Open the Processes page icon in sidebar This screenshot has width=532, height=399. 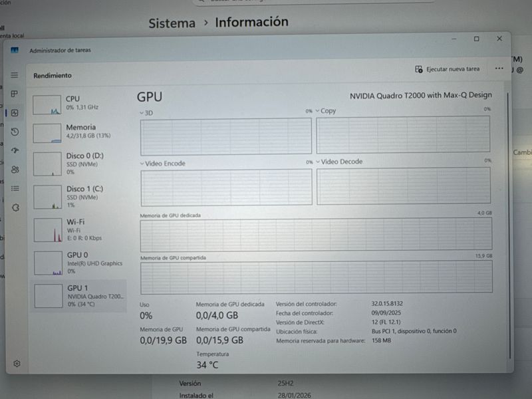[x=14, y=94]
